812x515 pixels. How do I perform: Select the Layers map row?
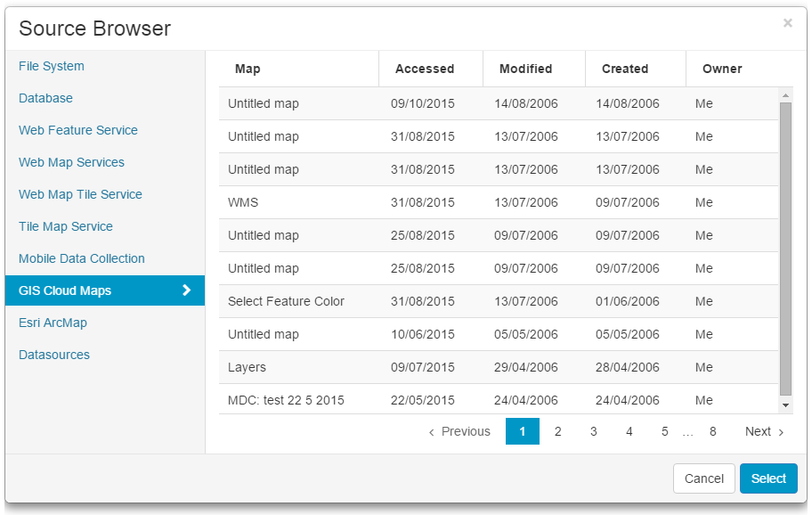click(499, 367)
